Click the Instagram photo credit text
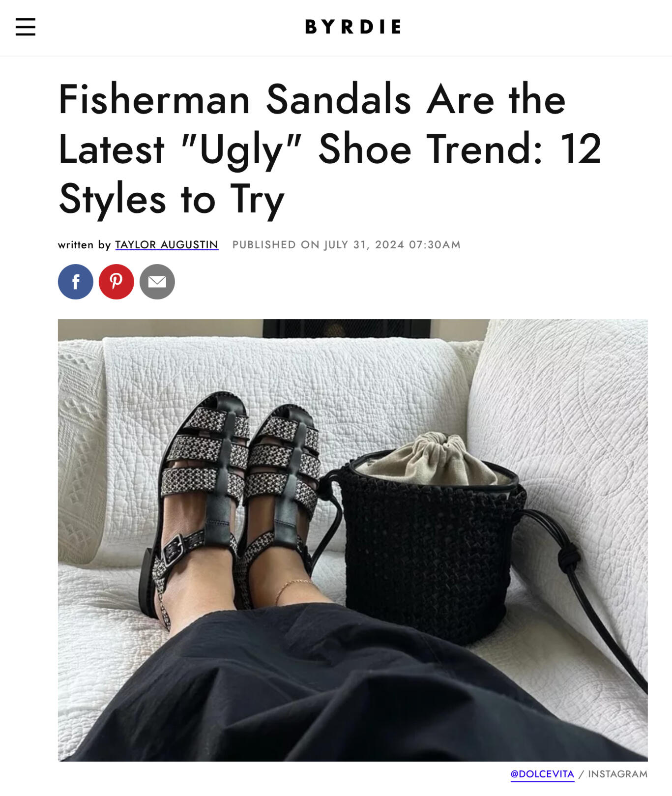Viewport: 672px width, 796px height. [617, 774]
